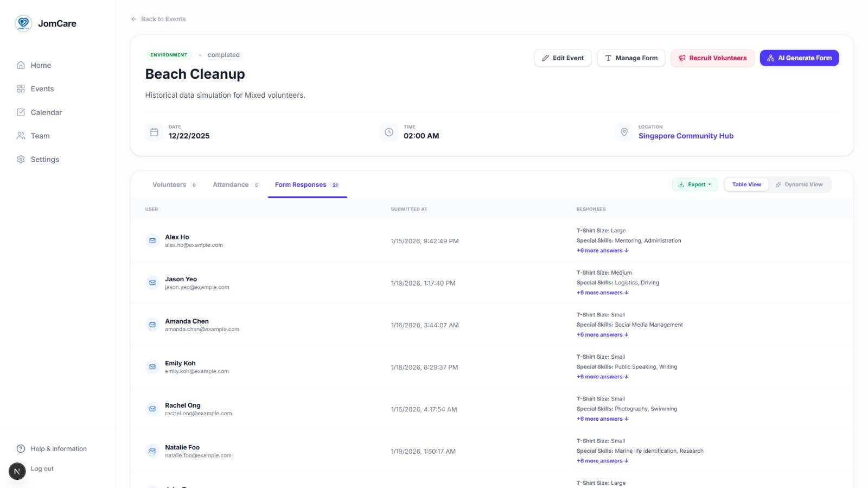Click mail icon next to Alex Ho

152,241
